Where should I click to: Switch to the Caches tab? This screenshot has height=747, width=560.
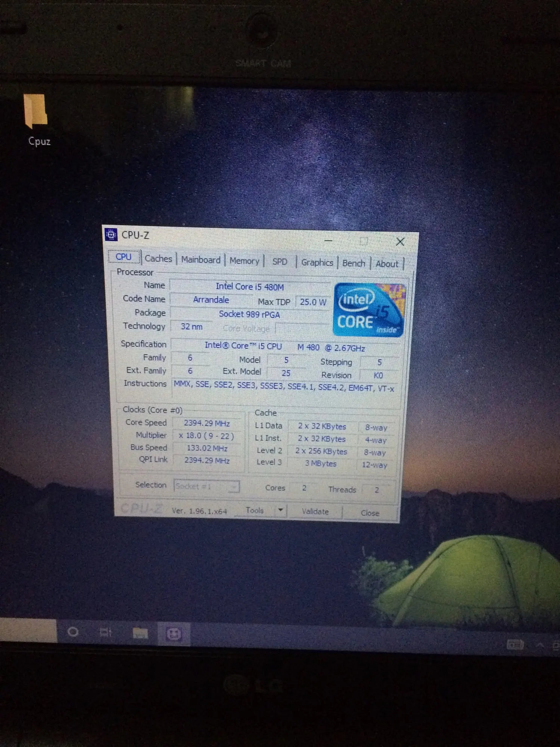coord(158,258)
